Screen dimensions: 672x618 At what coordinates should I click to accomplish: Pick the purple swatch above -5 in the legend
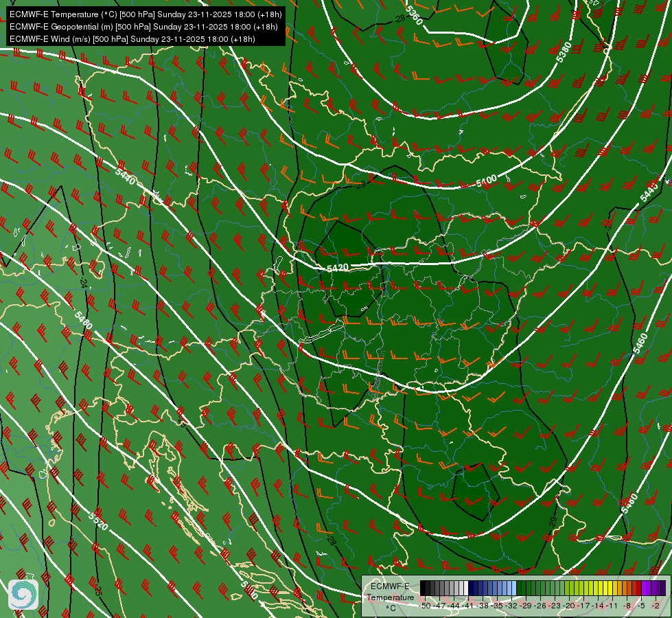click(x=644, y=588)
